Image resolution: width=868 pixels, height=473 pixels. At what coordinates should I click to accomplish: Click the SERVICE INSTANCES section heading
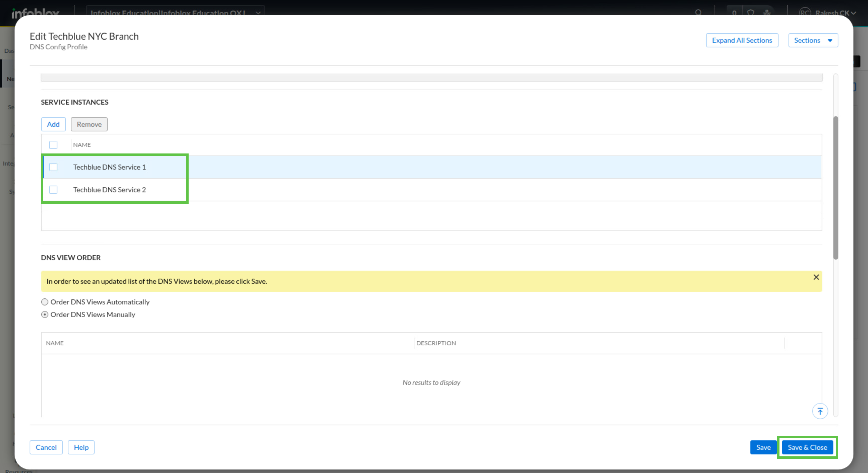(74, 102)
